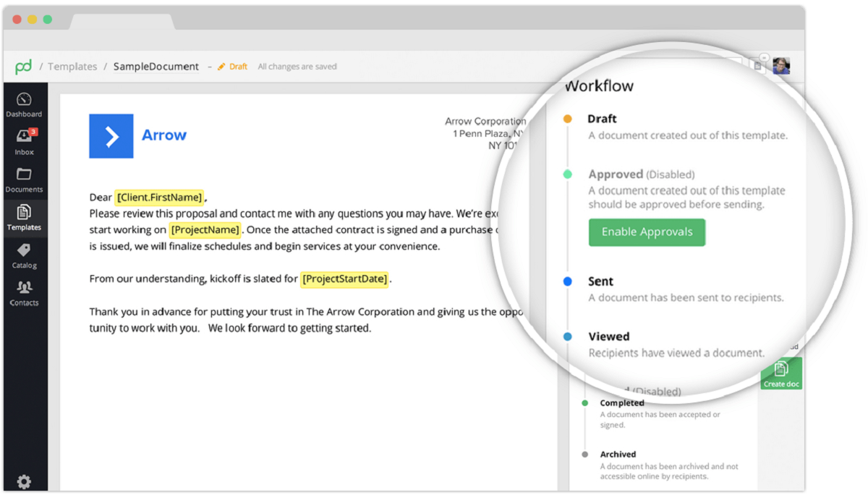The width and height of the screenshot is (868, 498).
Task: Open the Contacts section
Action: 24,291
